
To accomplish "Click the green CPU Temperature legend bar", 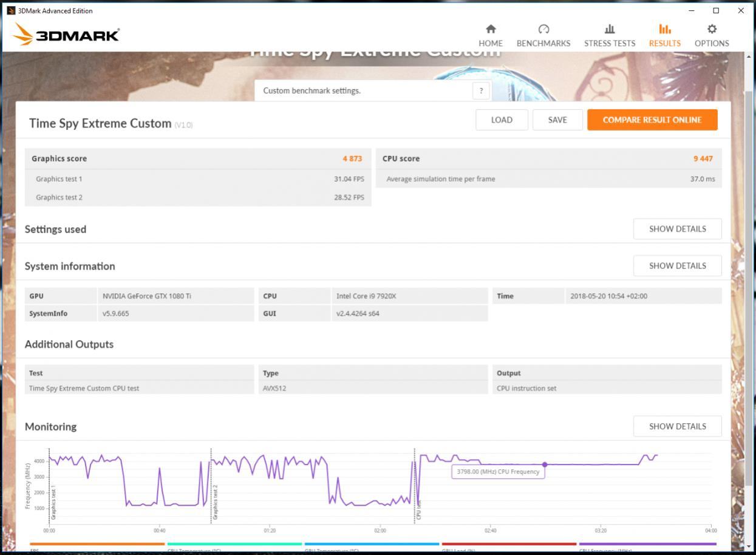I will coord(234,544).
